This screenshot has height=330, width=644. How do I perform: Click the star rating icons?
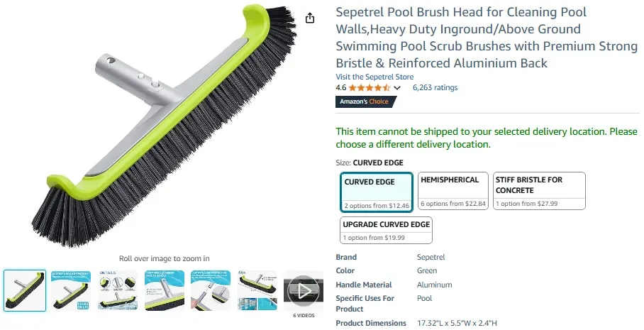coord(369,88)
